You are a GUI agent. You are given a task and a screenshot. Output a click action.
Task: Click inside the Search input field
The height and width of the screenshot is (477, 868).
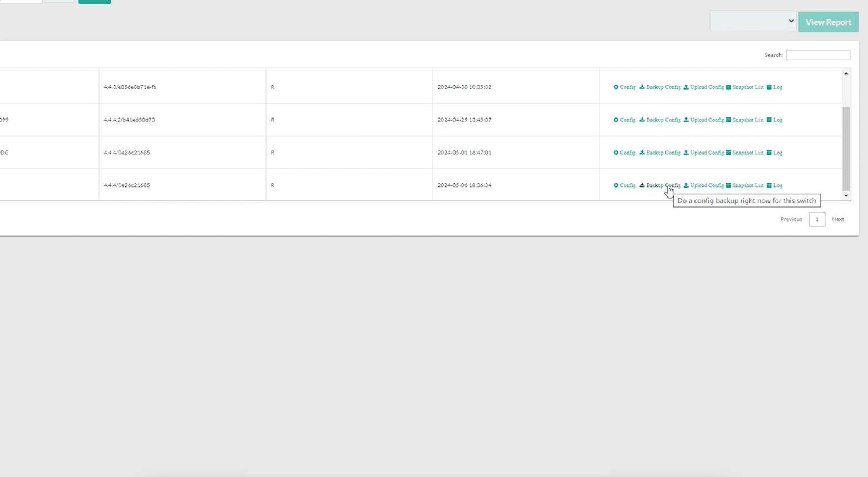(x=817, y=55)
